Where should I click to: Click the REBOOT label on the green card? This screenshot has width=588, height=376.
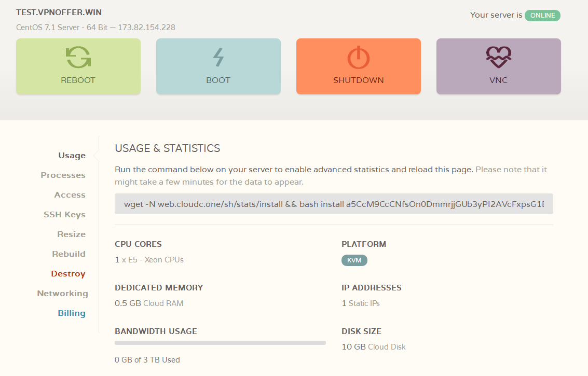click(78, 80)
